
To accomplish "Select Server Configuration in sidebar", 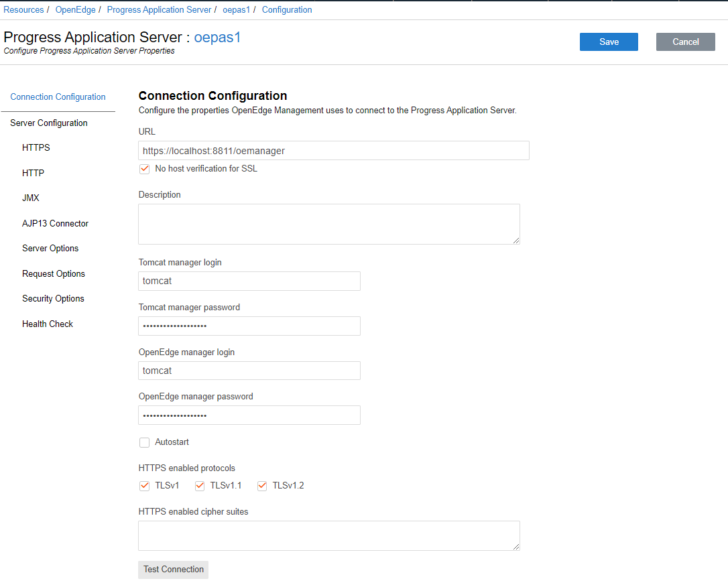I will (x=49, y=123).
